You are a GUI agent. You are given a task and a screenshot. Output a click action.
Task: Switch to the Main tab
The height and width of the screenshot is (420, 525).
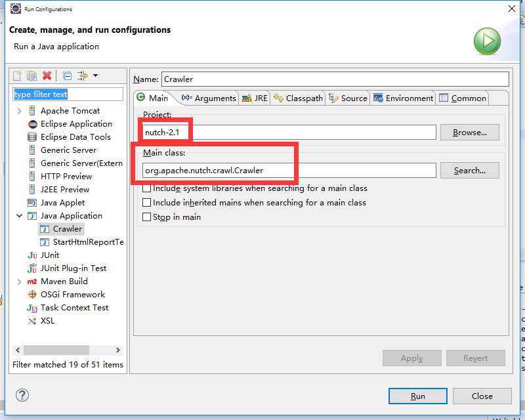[x=153, y=98]
